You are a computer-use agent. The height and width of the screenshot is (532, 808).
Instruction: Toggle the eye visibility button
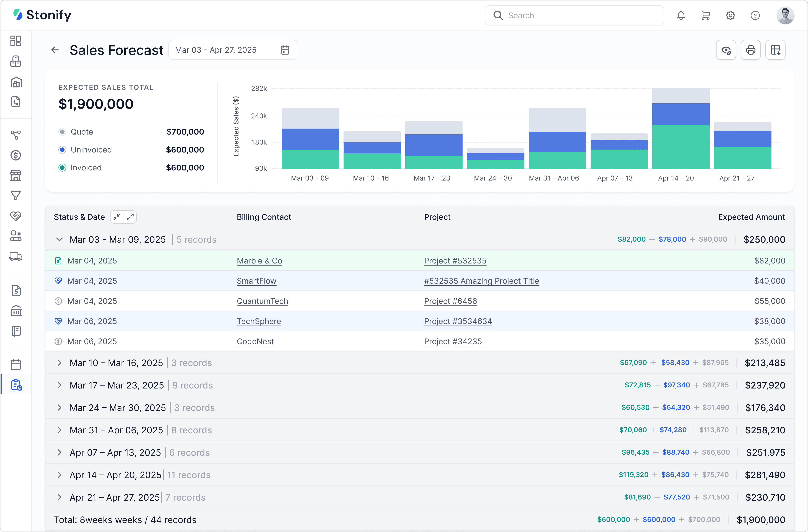tap(726, 50)
